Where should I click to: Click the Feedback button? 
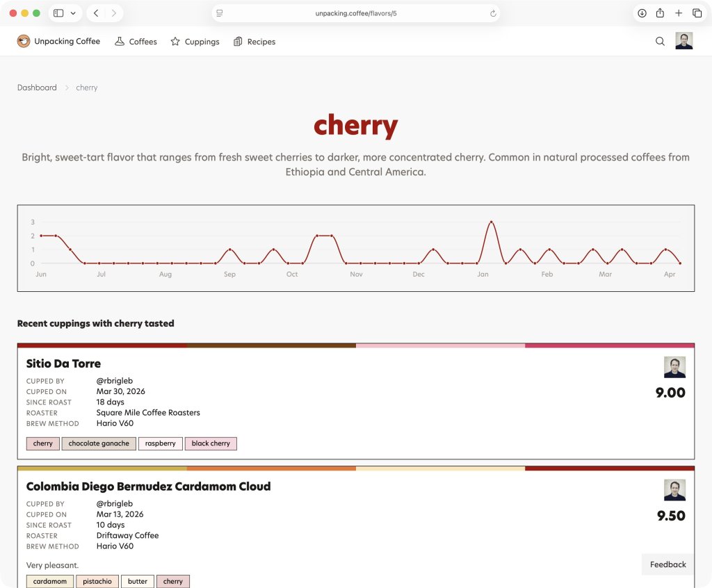pyautogui.click(x=666, y=564)
